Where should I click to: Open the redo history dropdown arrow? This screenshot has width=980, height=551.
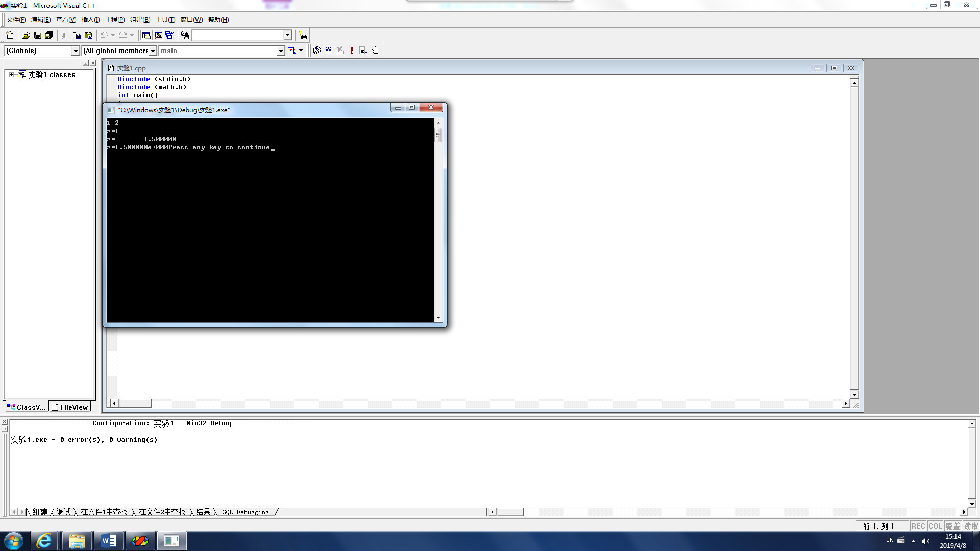click(x=132, y=35)
